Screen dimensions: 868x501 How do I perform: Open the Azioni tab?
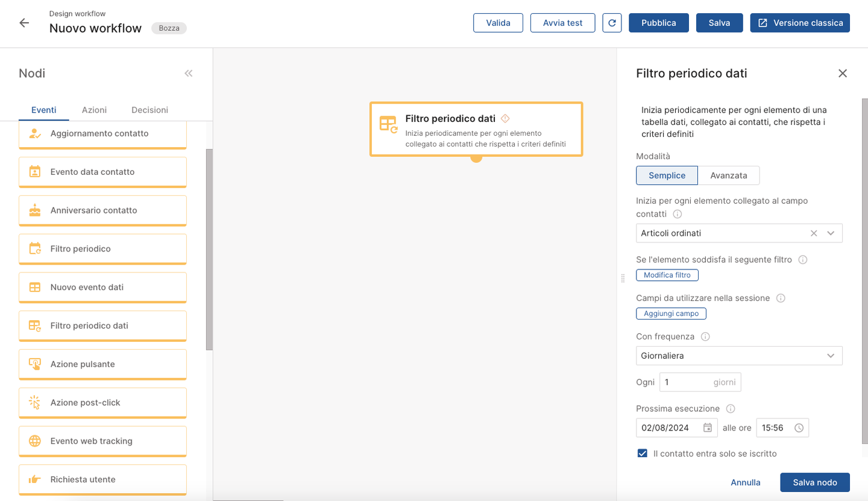[x=94, y=110]
